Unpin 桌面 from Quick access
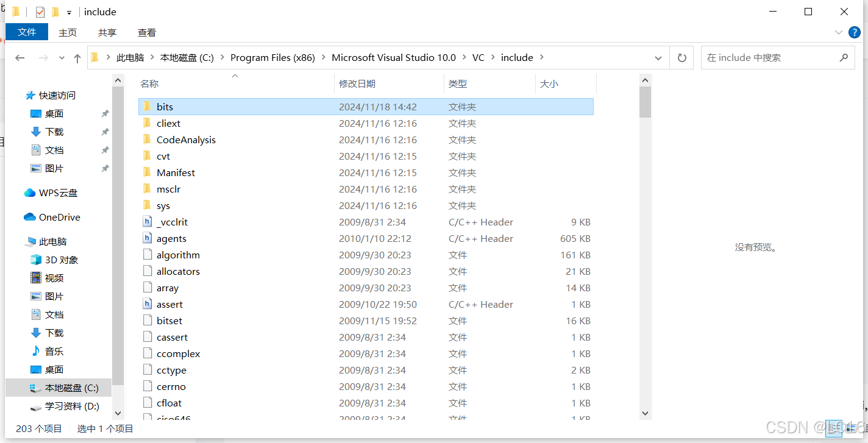 105,113
